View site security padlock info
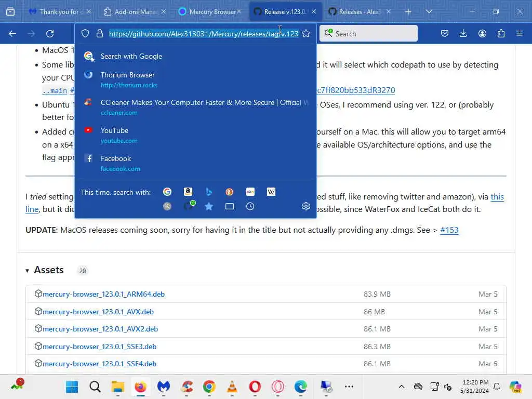 pos(99,34)
